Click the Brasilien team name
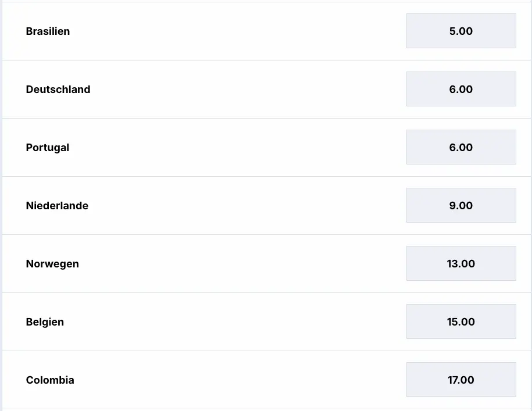 click(x=48, y=31)
